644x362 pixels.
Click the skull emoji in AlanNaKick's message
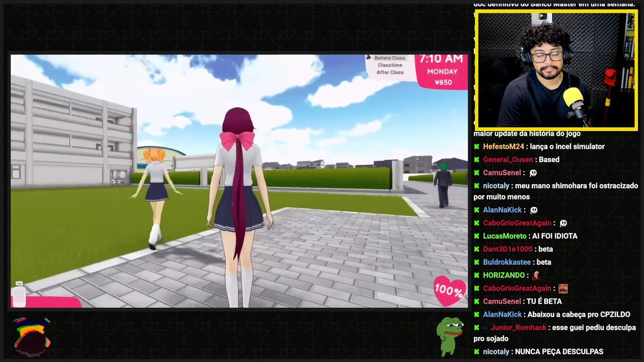tap(534, 210)
